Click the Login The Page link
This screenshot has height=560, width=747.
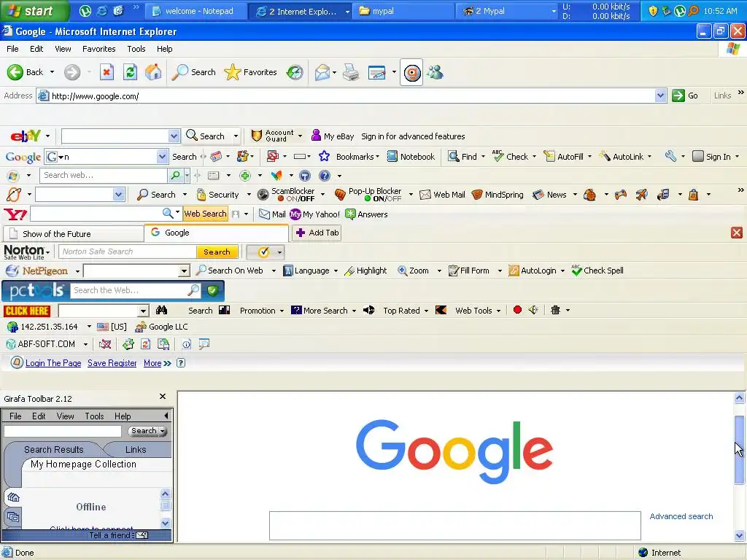(x=53, y=363)
